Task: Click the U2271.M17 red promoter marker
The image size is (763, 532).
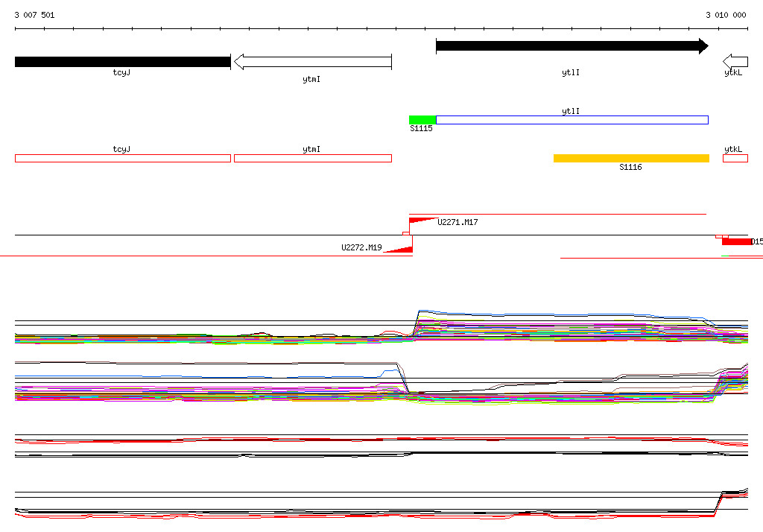Action: coord(422,221)
